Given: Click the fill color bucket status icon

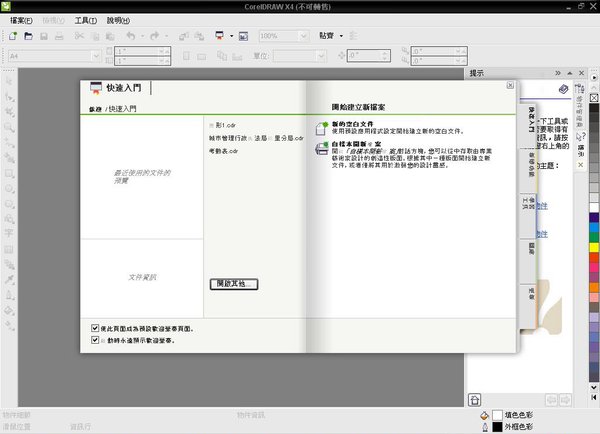Looking at the screenshot, I should 484,415.
